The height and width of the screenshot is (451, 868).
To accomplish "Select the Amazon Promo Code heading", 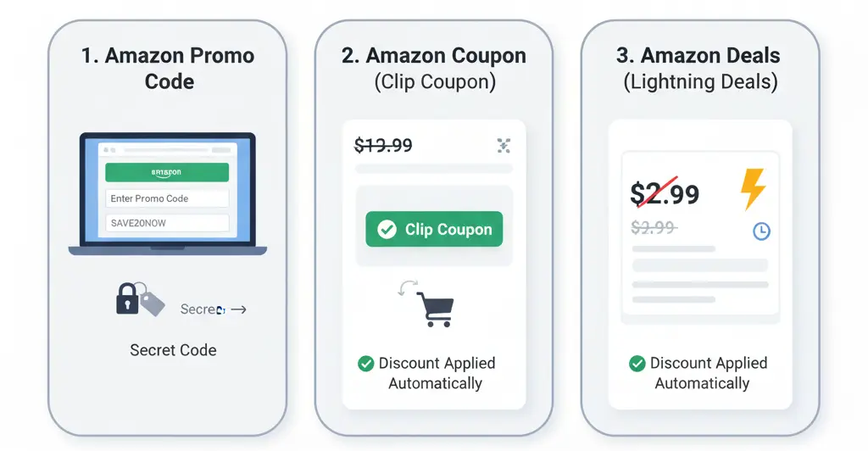I will point(170,69).
